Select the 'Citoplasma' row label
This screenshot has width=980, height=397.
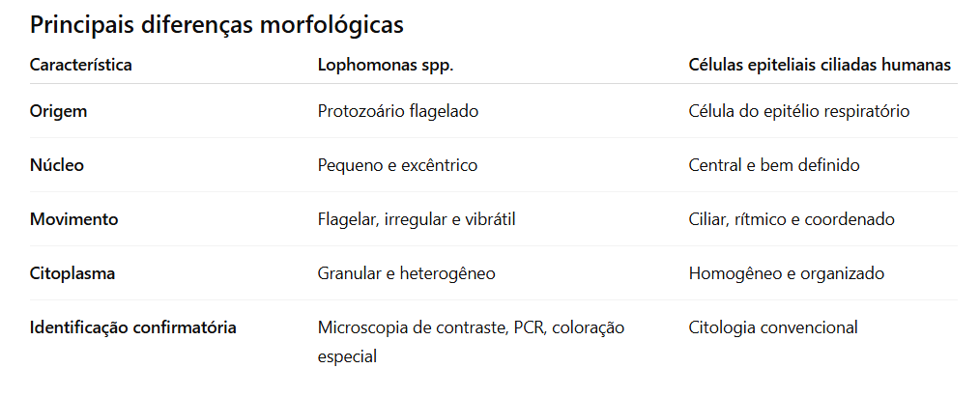[72, 273]
